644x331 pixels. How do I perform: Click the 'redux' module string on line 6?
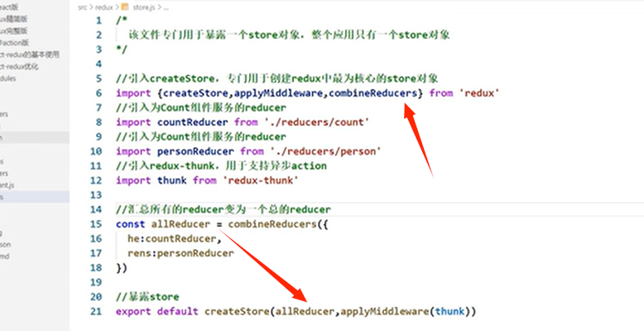point(479,94)
